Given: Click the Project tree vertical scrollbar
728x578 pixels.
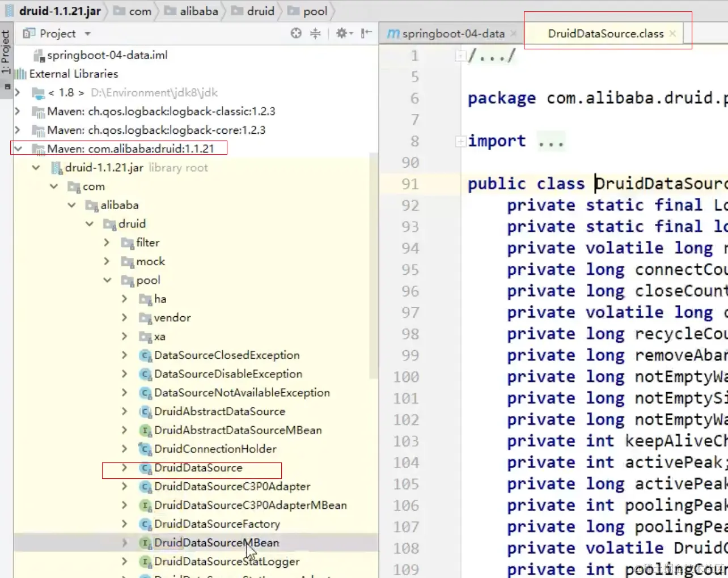Looking at the screenshot, I should [x=373, y=266].
